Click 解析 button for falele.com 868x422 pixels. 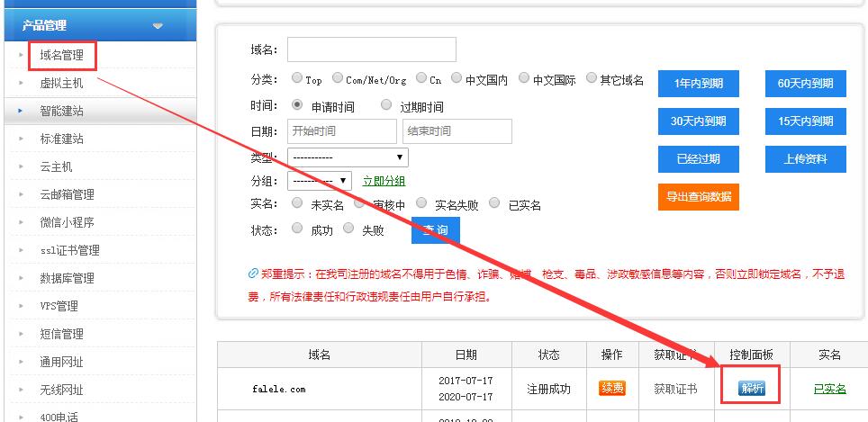click(750, 389)
